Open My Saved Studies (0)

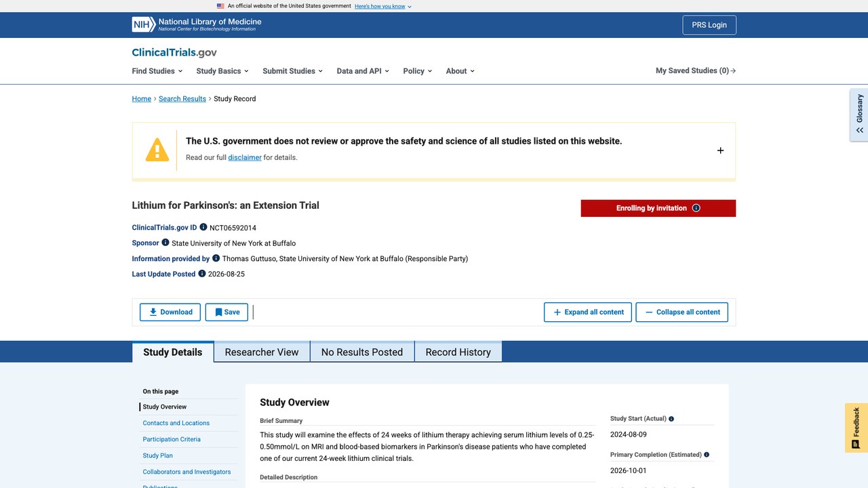coord(696,70)
